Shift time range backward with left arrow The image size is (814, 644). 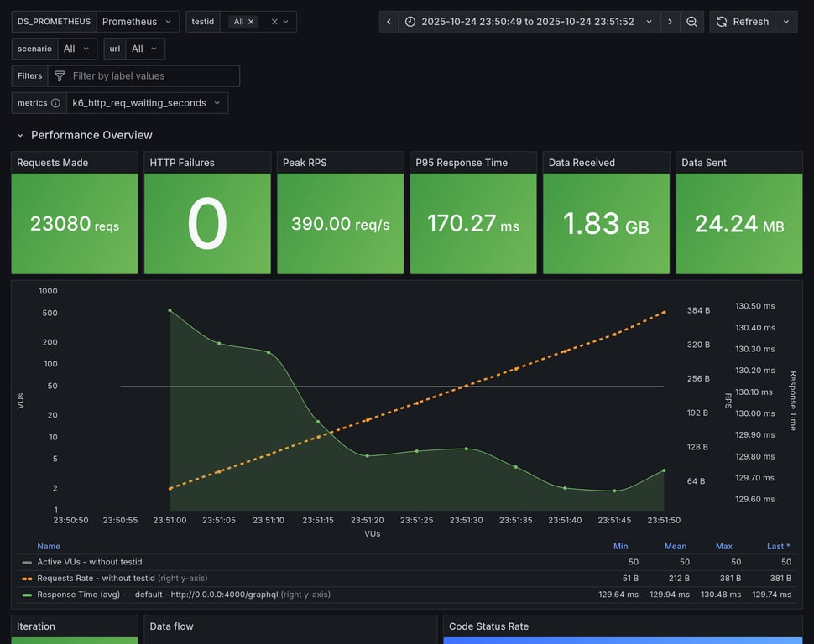(389, 22)
